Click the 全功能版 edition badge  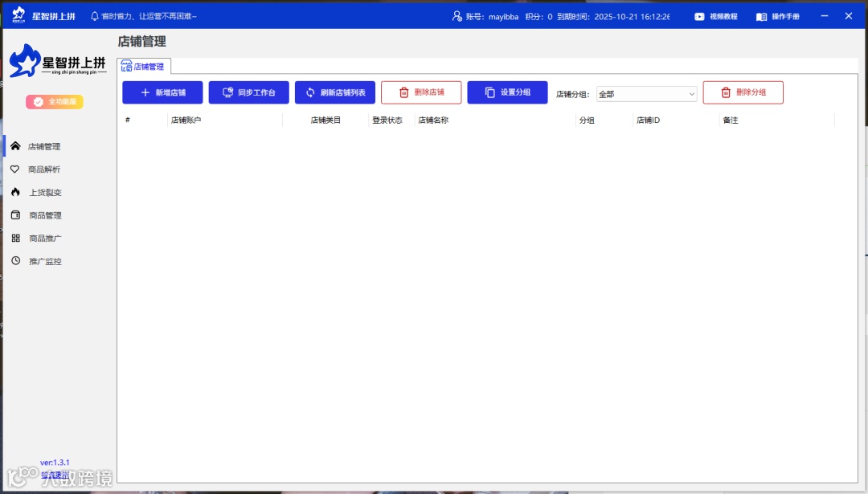pos(55,102)
